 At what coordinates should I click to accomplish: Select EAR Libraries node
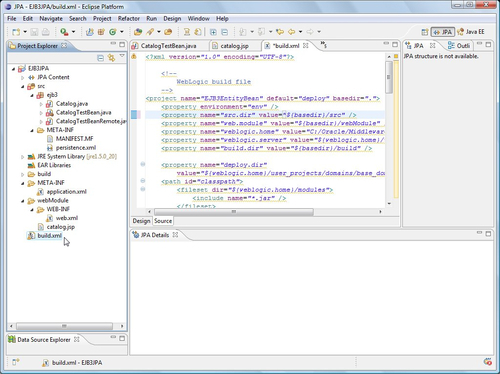pyautogui.click(x=54, y=165)
